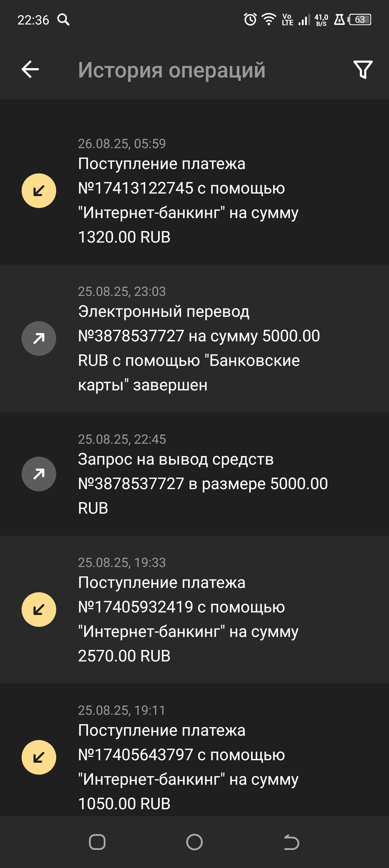Tap gray outgoing icon for completed electronic transfer

[39, 338]
